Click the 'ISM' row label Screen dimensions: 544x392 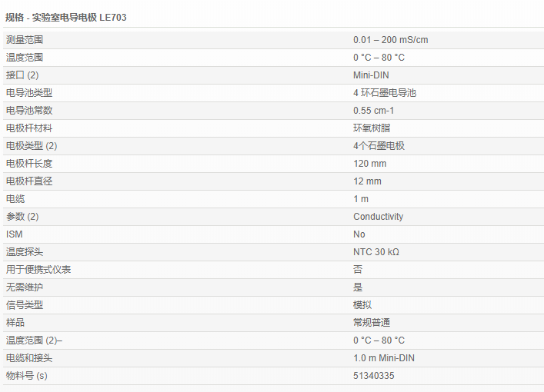14,234
